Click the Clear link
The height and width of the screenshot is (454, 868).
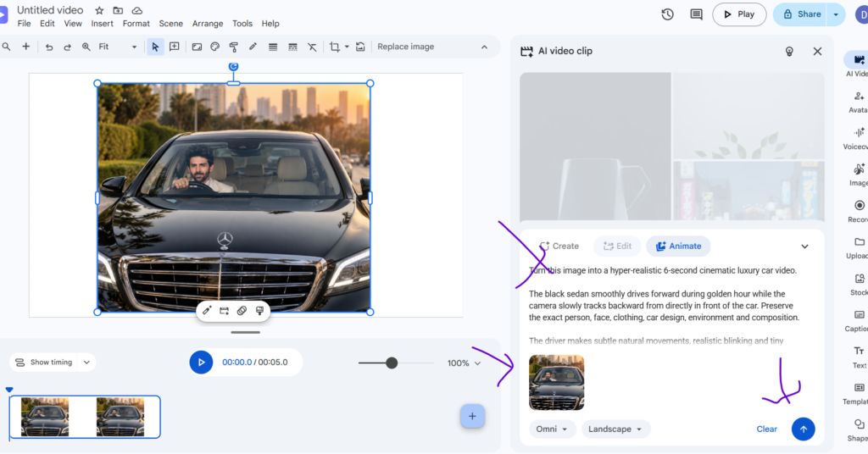(x=766, y=429)
